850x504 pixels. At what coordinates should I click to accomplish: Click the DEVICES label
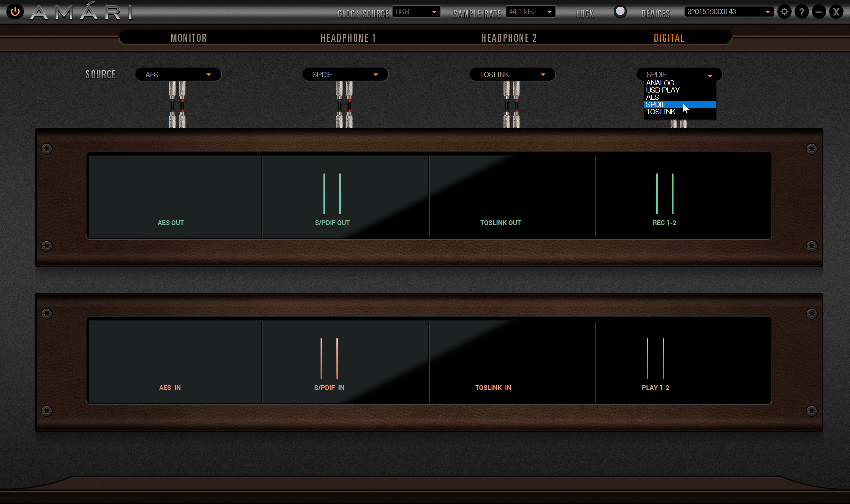pos(656,14)
